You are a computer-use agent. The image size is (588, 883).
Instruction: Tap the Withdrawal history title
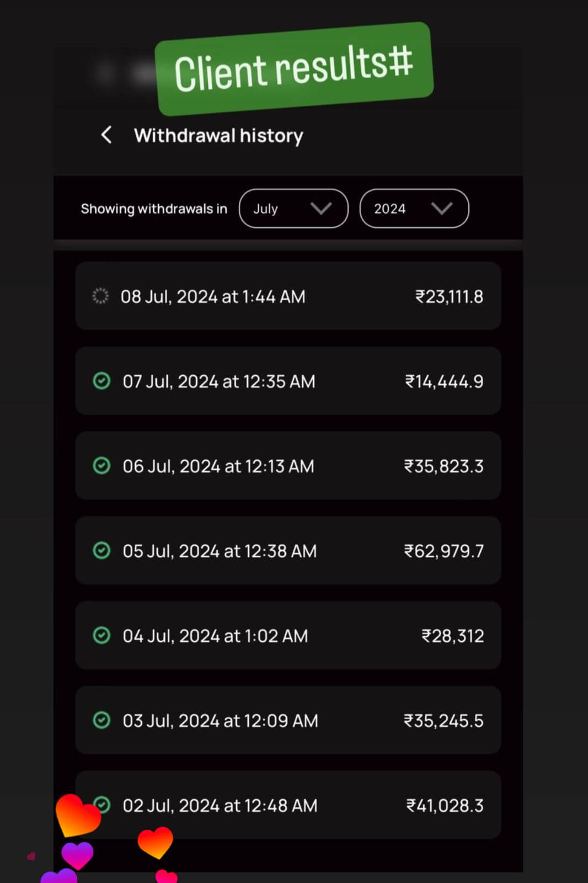[218, 135]
